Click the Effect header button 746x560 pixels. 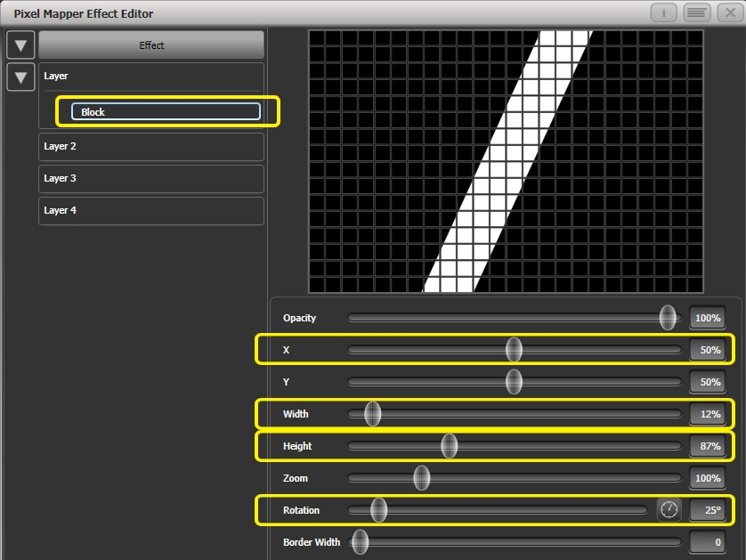tap(150, 45)
